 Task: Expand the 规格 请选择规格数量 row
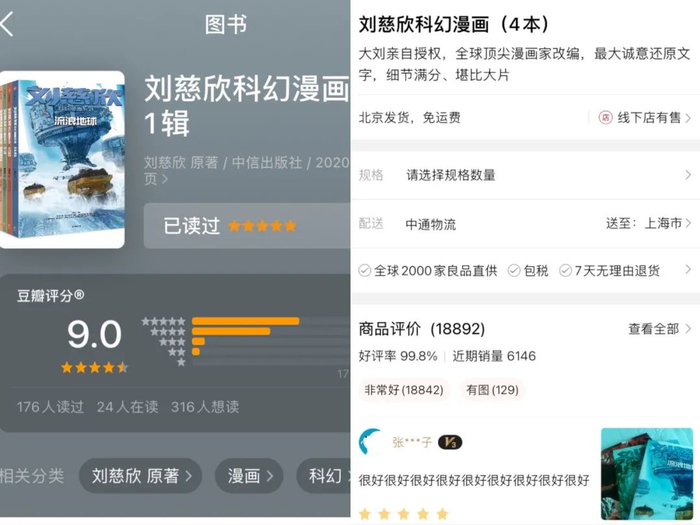click(x=525, y=175)
